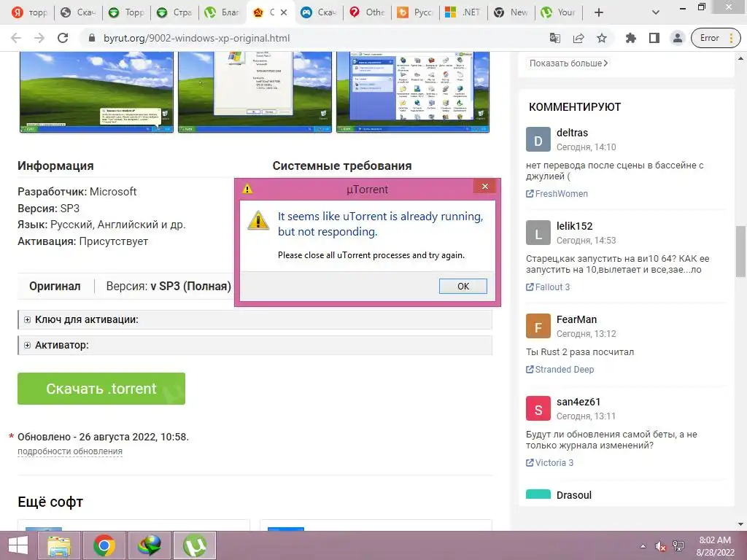Switch to the 'Торр' tab
Image resolution: width=747 pixels, height=560 pixels.
[x=126, y=12]
